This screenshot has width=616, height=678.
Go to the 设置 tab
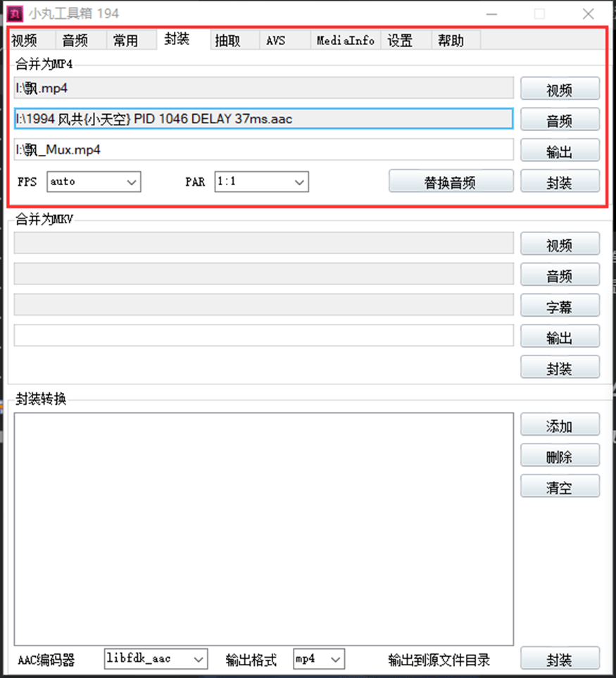(x=400, y=41)
